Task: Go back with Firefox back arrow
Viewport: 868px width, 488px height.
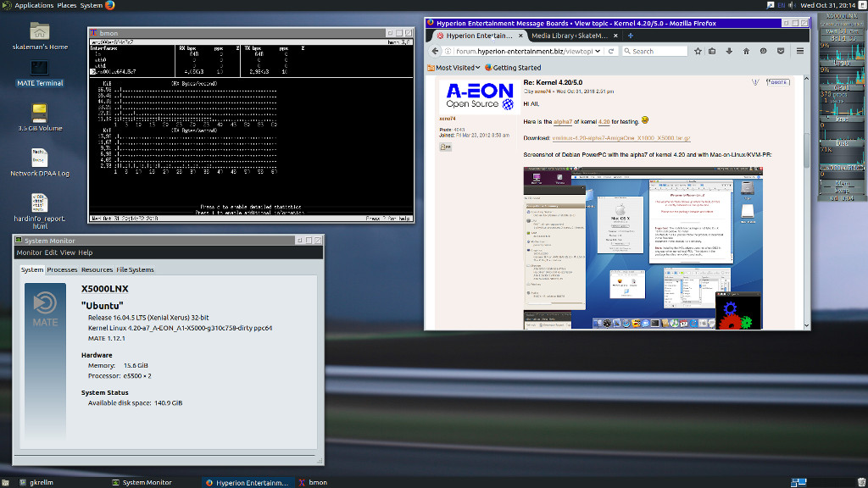Action: [435, 51]
